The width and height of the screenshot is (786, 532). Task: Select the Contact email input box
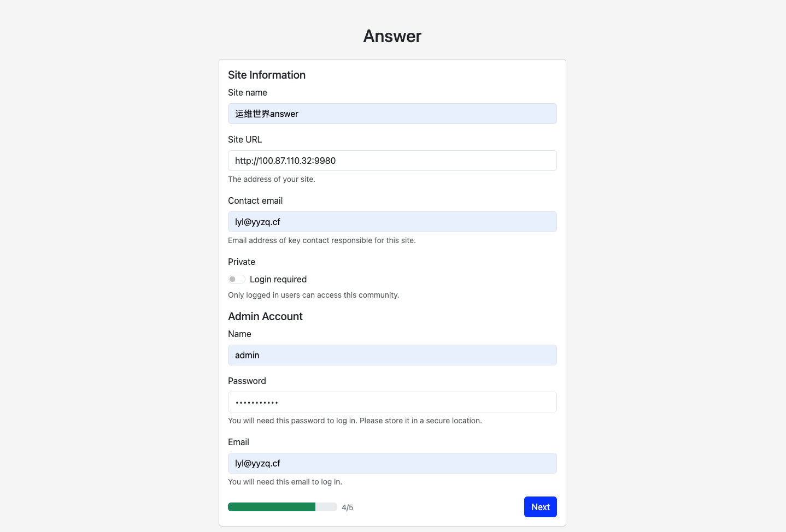tap(392, 222)
